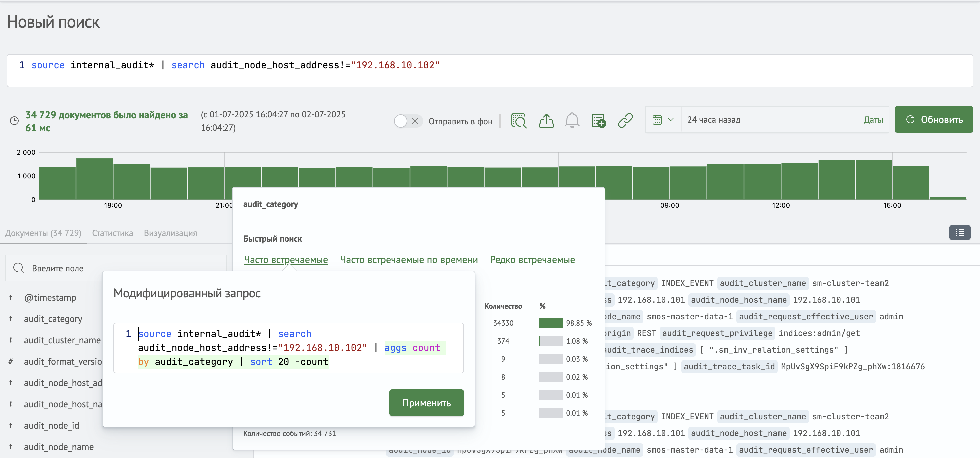Select the audit_cluster_name field

click(x=62, y=340)
